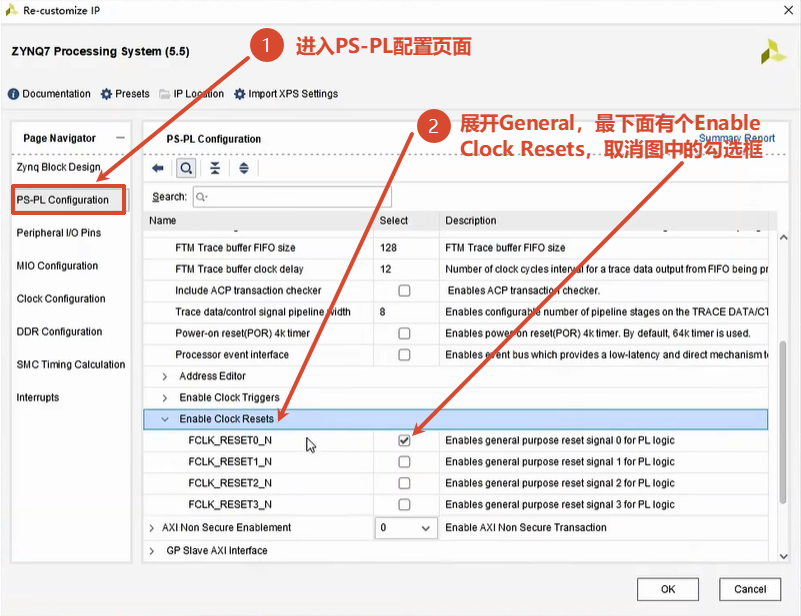Collapse Enable Clock Resets node
Screen dimensions: 801x616
(x=164, y=419)
